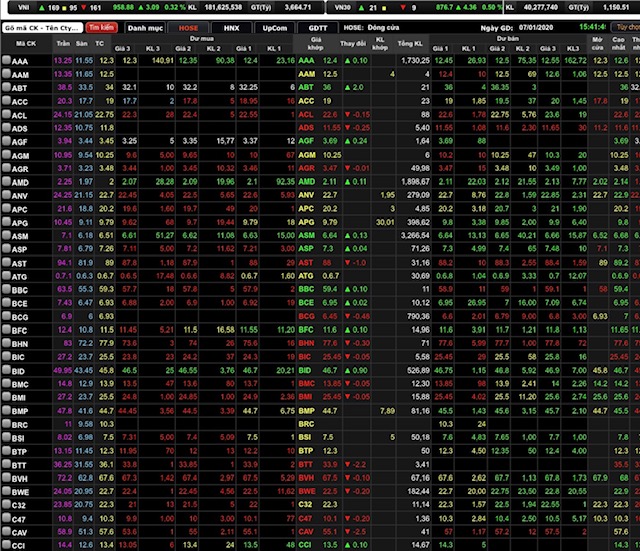Select the AMD checkbox icon

(6, 182)
